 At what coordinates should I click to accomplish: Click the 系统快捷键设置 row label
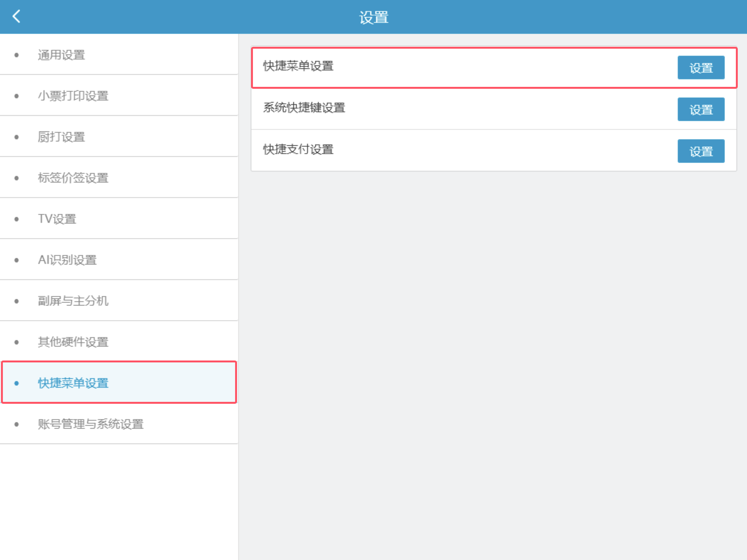pyautogui.click(x=304, y=108)
